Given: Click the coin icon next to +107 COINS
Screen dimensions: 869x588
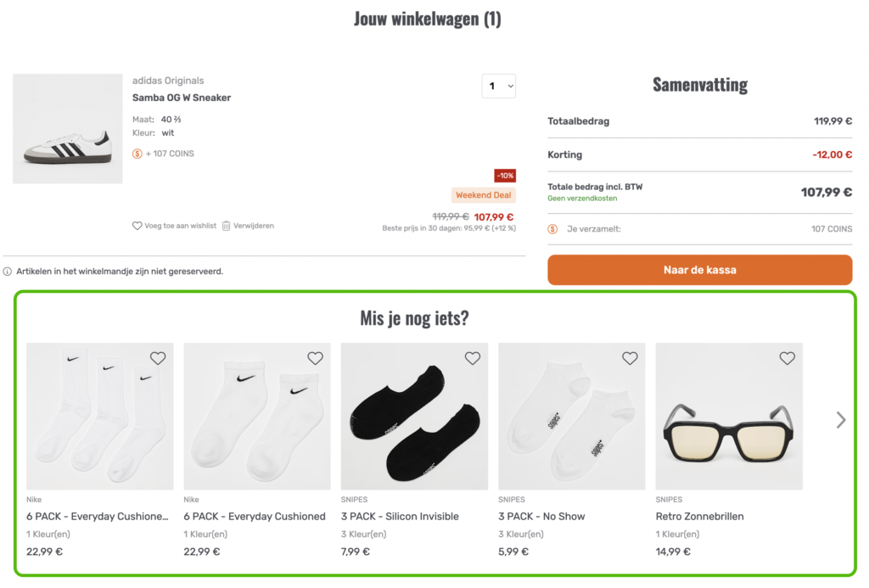Looking at the screenshot, I should (x=137, y=154).
